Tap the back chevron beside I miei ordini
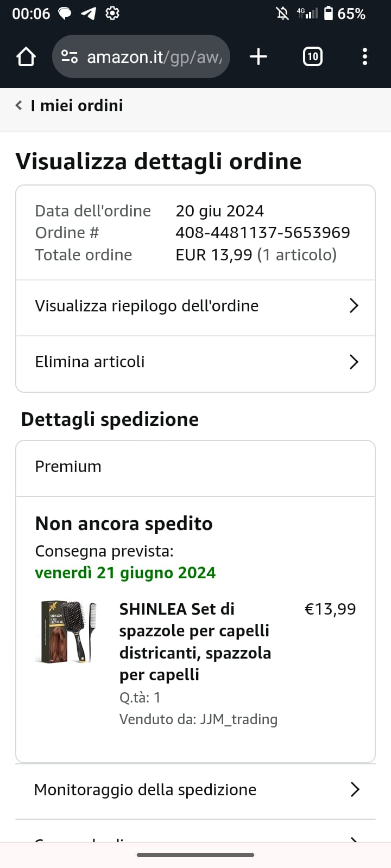This screenshot has width=391, height=868. click(x=19, y=105)
